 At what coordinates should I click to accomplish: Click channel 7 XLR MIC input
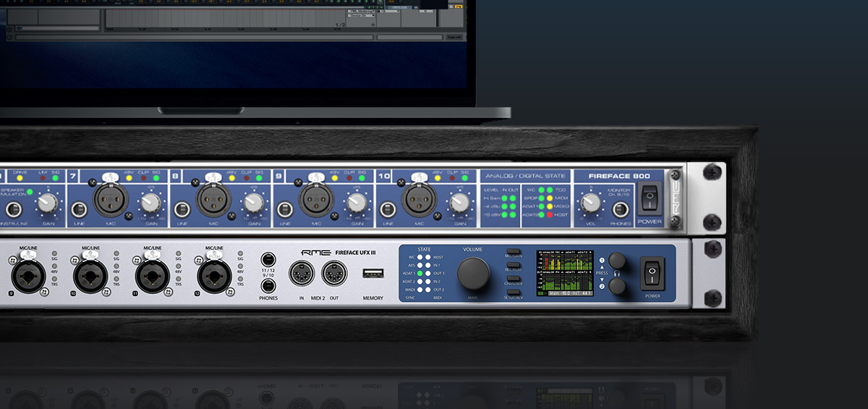pyautogui.click(x=111, y=198)
